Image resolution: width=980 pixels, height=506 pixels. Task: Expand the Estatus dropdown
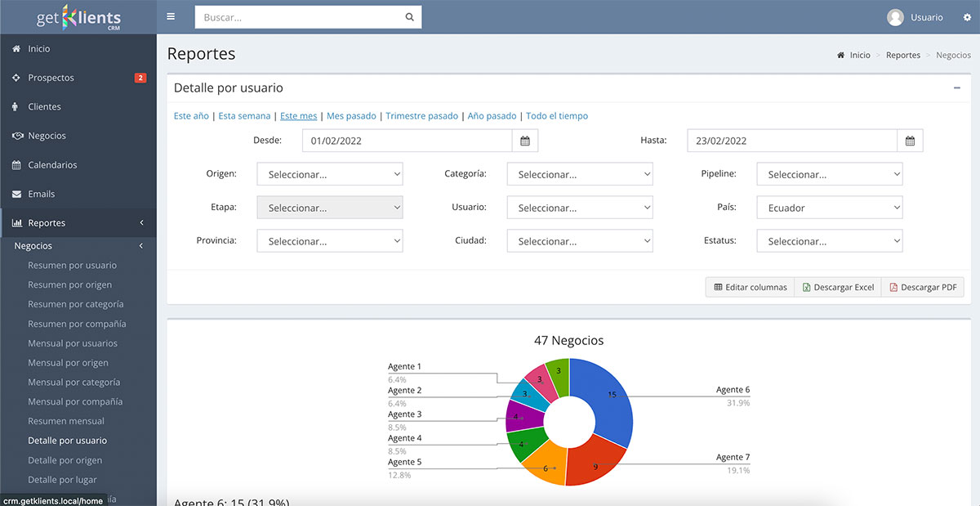pyautogui.click(x=829, y=241)
